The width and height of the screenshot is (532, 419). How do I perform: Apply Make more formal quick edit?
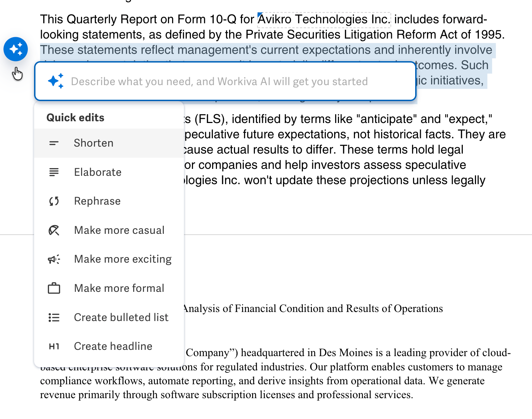(109, 288)
